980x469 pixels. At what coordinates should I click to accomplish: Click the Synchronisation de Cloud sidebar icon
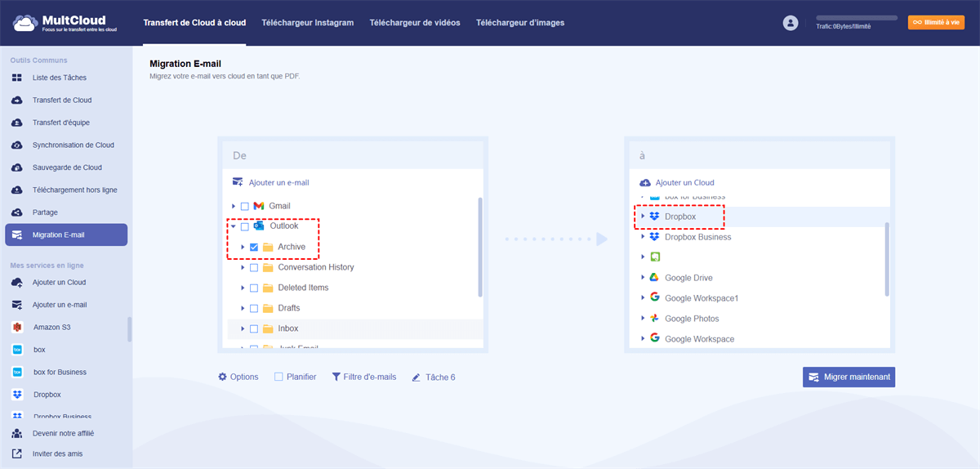pyautogui.click(x=17, y=145)
